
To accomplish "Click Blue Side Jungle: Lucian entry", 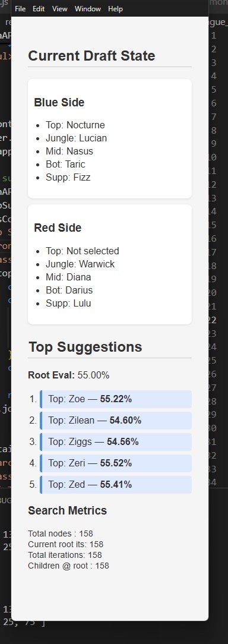I will [76, 138].
